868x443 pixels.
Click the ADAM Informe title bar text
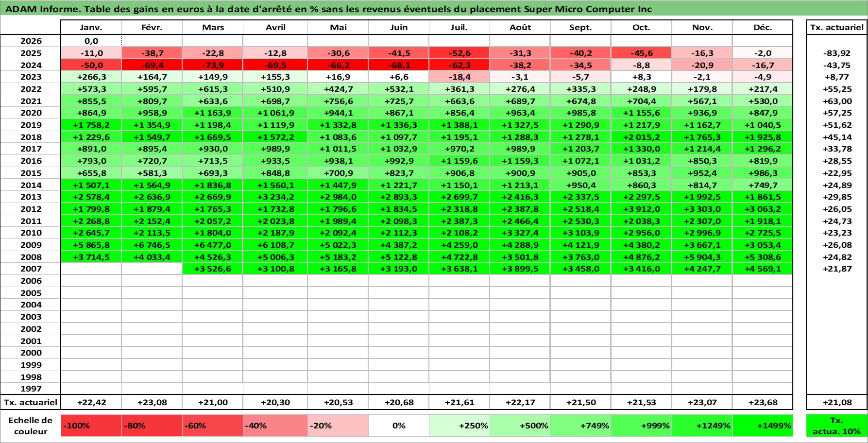click(x=329, y=9)
